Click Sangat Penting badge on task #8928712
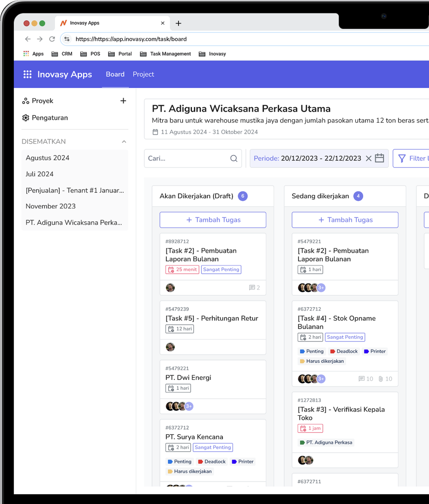This screenshot has width=429, height=504. [x=221, y=269]
